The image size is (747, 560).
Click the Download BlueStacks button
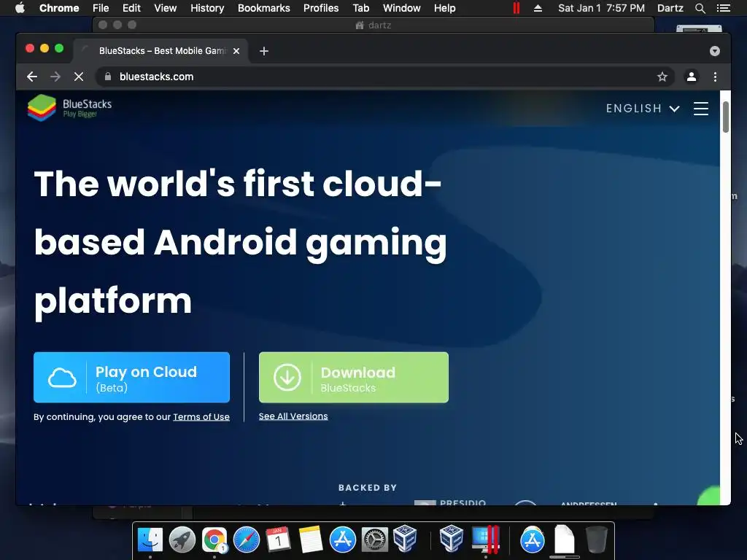tap(354, 378)
